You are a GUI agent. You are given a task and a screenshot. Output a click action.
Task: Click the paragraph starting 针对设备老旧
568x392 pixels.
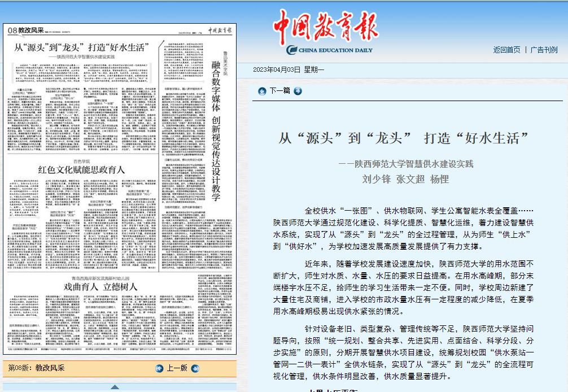pos(404,352)
